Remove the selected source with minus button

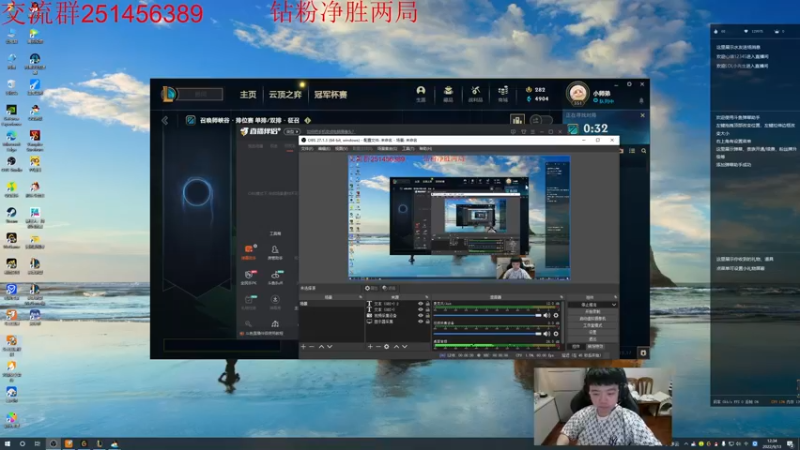[x=378, y=346]
